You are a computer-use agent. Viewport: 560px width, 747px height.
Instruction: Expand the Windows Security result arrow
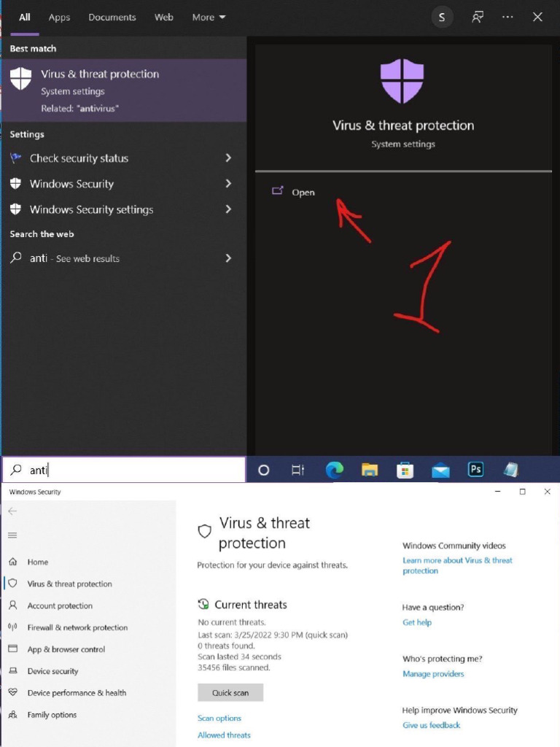point(228,183)
